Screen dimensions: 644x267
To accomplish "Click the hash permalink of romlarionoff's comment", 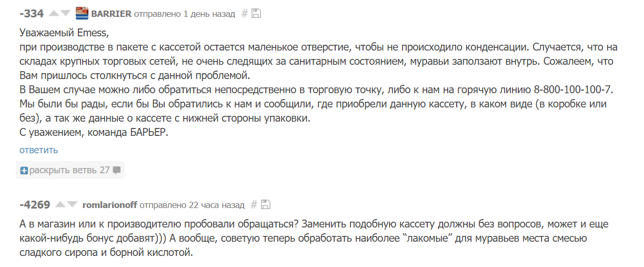I will coord(254,204).
